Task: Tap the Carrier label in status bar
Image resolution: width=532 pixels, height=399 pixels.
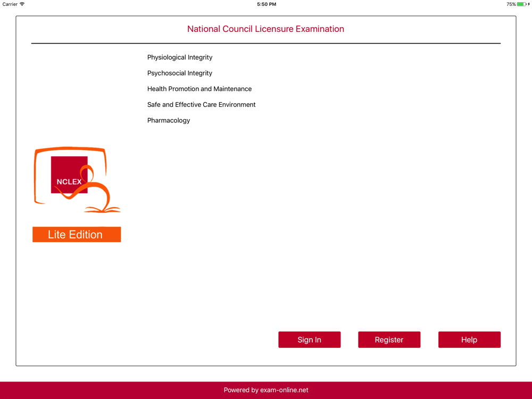Action: [x=10, y=4]
